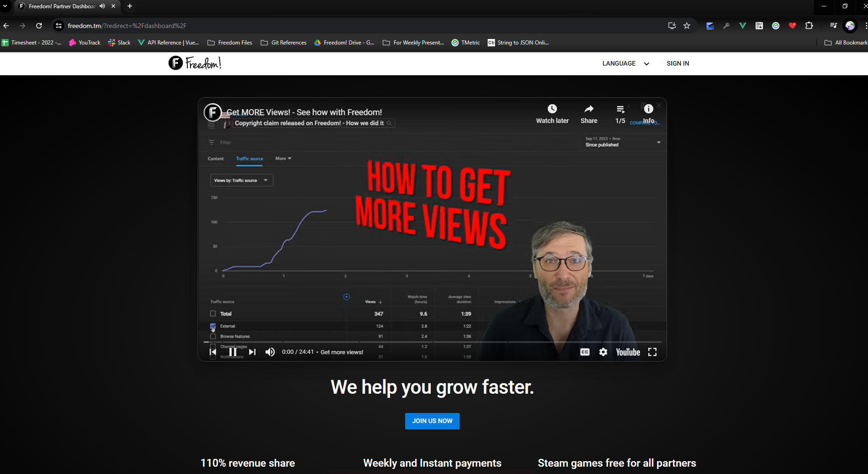
Task: Open the YouTrack bookmark
Action: 85,43
